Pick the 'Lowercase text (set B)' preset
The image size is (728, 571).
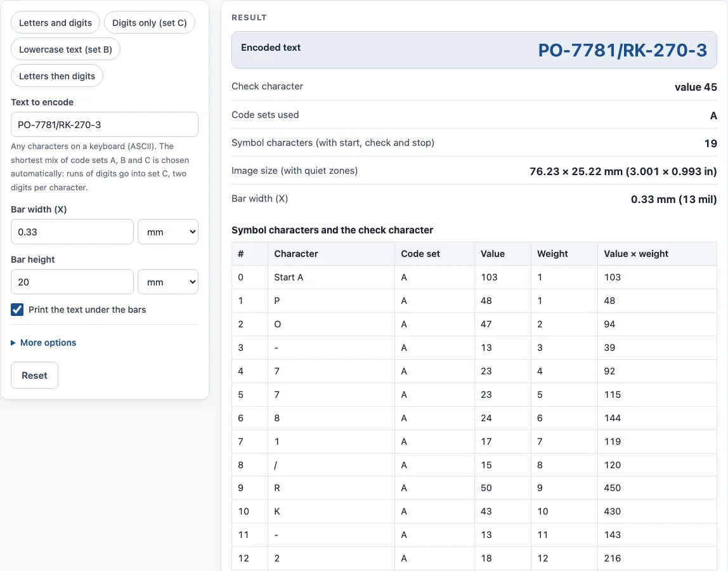coord(65,49)
